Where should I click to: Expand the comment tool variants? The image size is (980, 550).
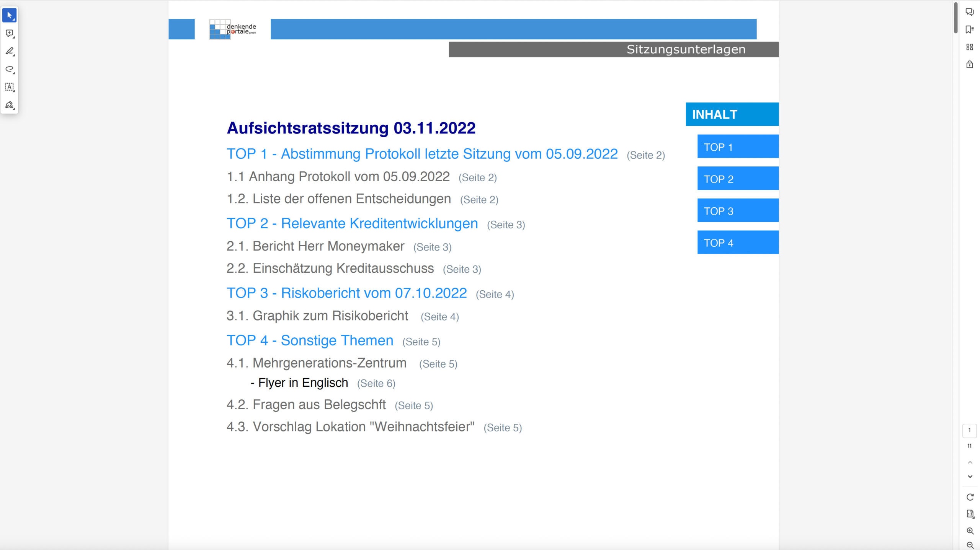point(13,37)
